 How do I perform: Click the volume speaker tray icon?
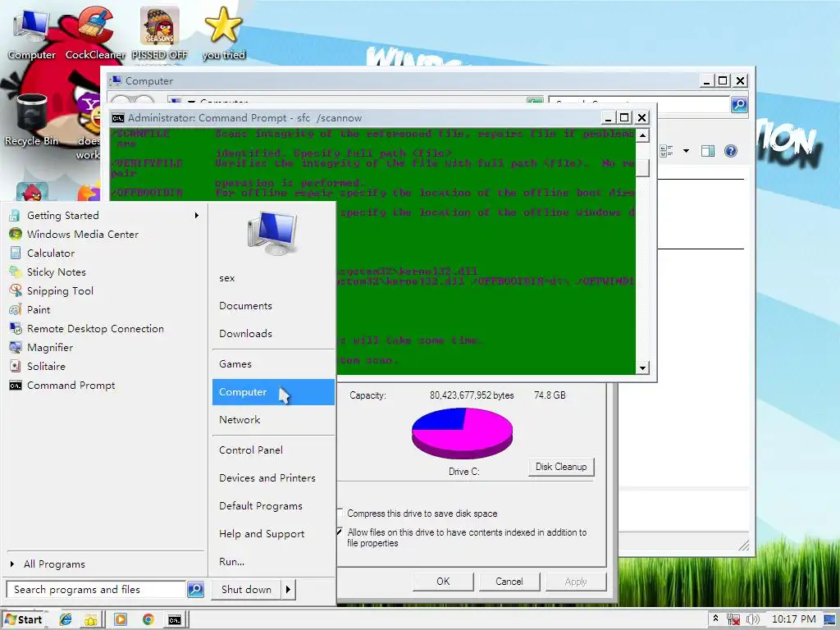pos(753,619)
